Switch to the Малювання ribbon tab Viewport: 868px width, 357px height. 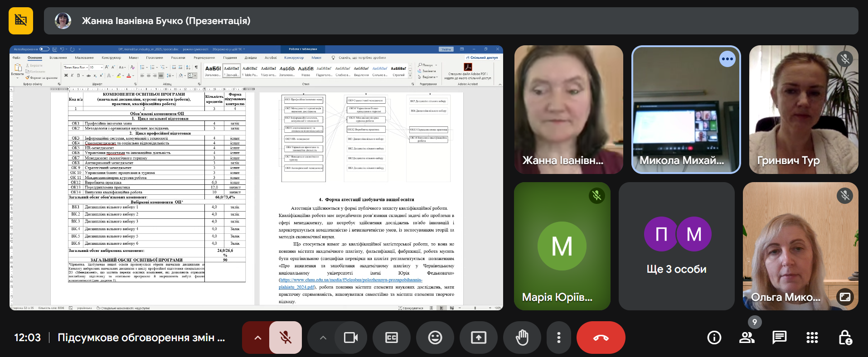click(x=84, y=58)
